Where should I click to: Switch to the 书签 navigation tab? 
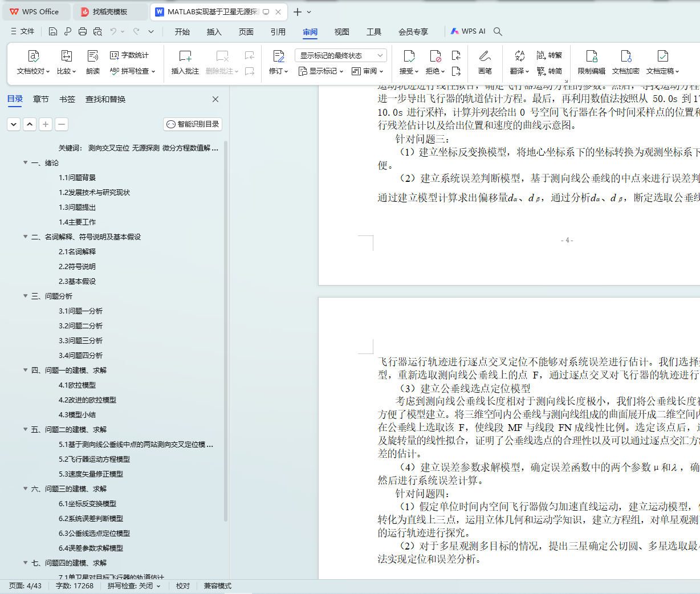click(67, 99)
